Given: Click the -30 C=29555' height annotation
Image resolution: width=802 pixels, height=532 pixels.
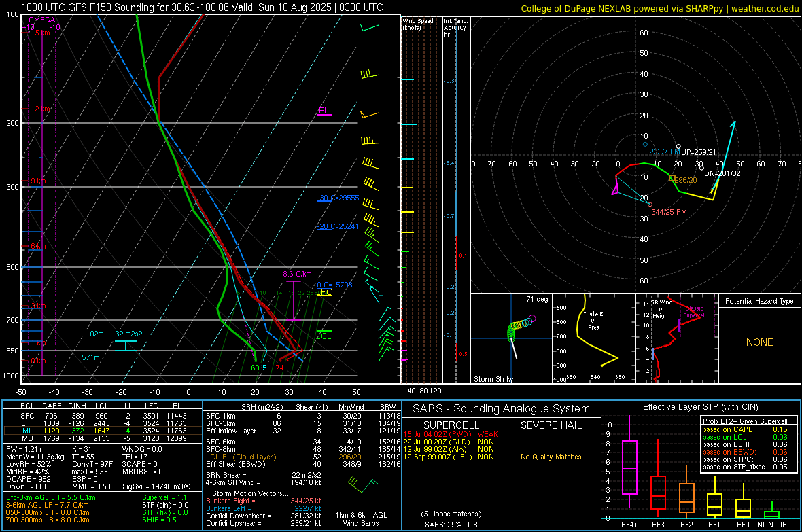Looking at the screenshot, I should tap(338, 198).
